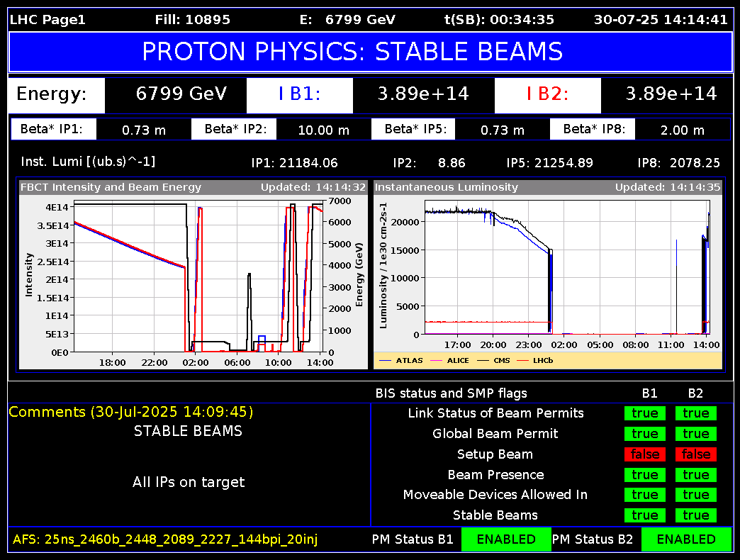Image resolution: width=740 pixels, height=560 pixels.
Task: Click Setup Beam B1 false indicator
Action: coord(645,454)
